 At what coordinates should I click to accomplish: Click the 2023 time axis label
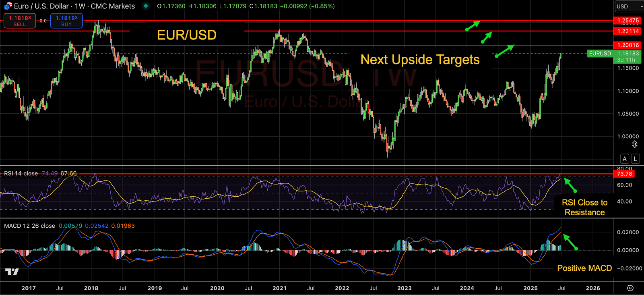(x=405, y=288)
